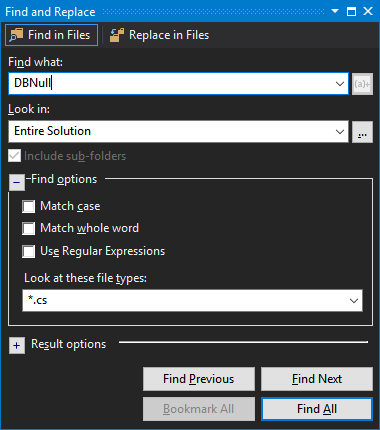Click the Find All button
380x430 pixels.
coord(317,409)
